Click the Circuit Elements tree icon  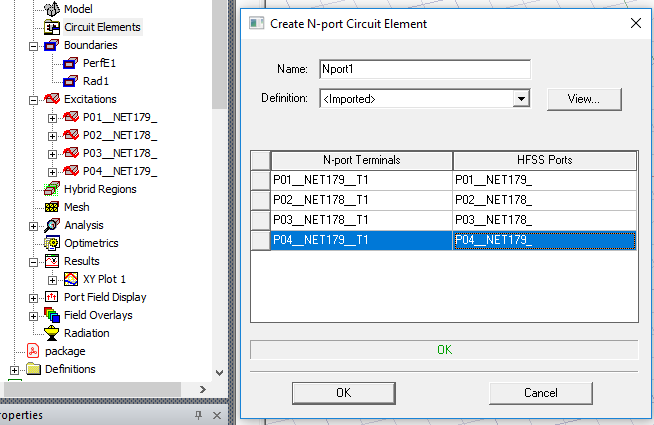tap(52, 27)
